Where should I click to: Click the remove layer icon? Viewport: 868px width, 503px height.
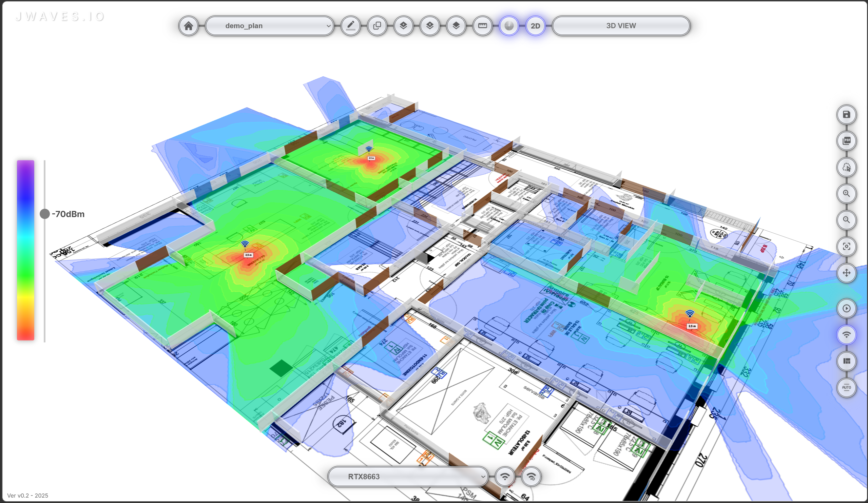[430, 25]
